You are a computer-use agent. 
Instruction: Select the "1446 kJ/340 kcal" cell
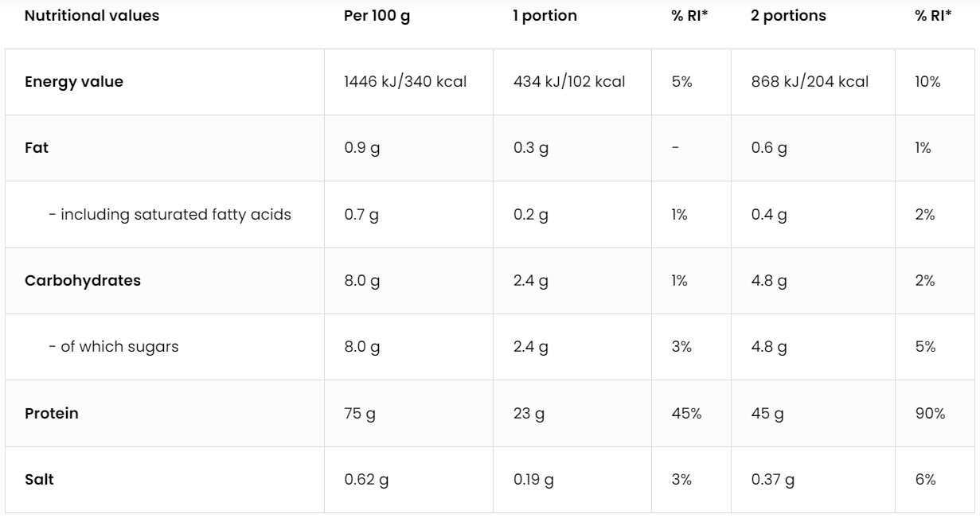click(405, 82)
